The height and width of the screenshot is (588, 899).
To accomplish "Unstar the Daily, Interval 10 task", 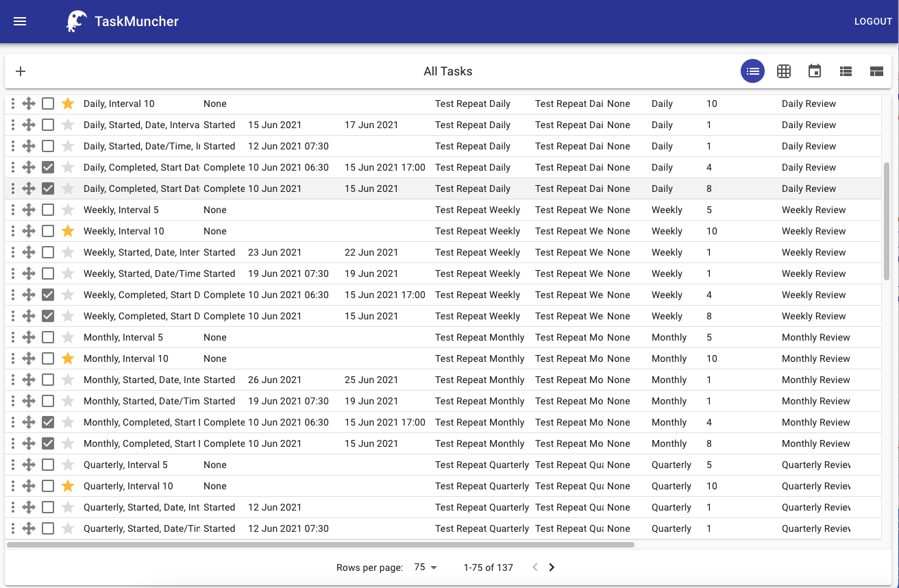I will [x=67, y=104].
